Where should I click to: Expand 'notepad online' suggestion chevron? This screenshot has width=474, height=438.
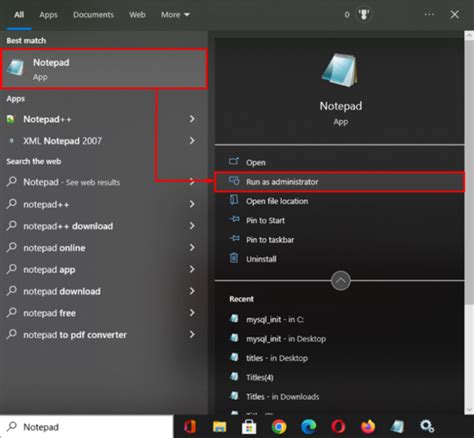tap(192, 248)
